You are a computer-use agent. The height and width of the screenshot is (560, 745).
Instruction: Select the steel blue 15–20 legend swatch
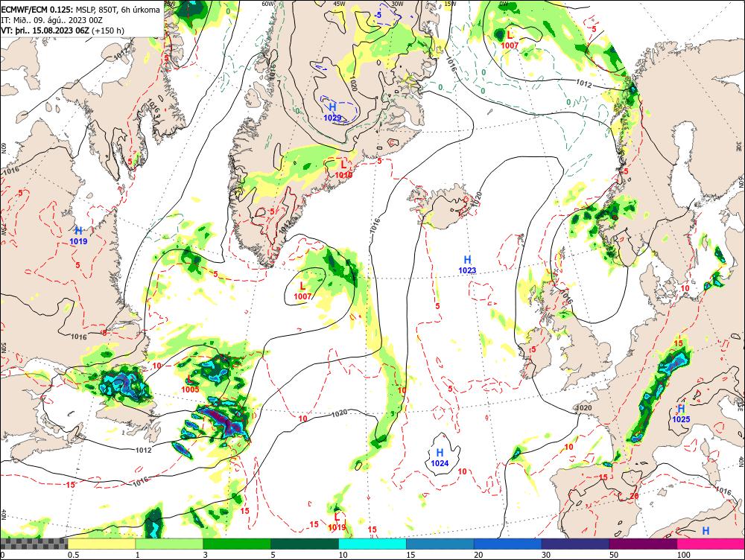point(440,544)
